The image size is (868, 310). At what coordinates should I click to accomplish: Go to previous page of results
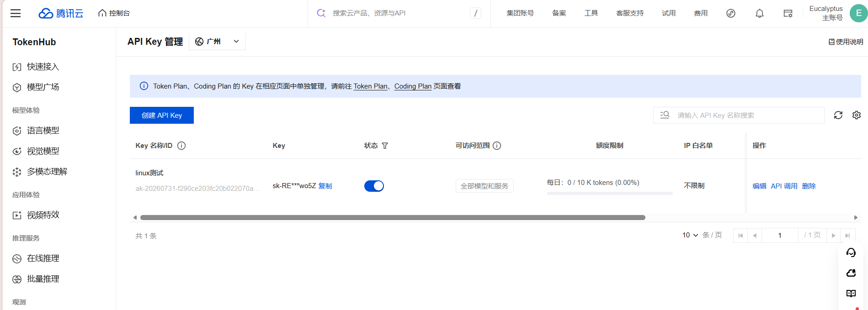point(755,236)
